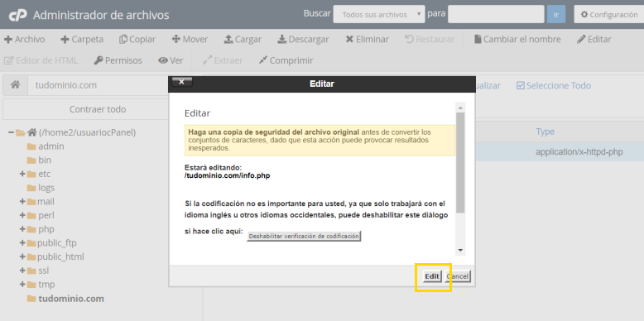Viewport: 644px width, 321px height.
Task: Create a new file with Archivo
Action: (25, 40)
